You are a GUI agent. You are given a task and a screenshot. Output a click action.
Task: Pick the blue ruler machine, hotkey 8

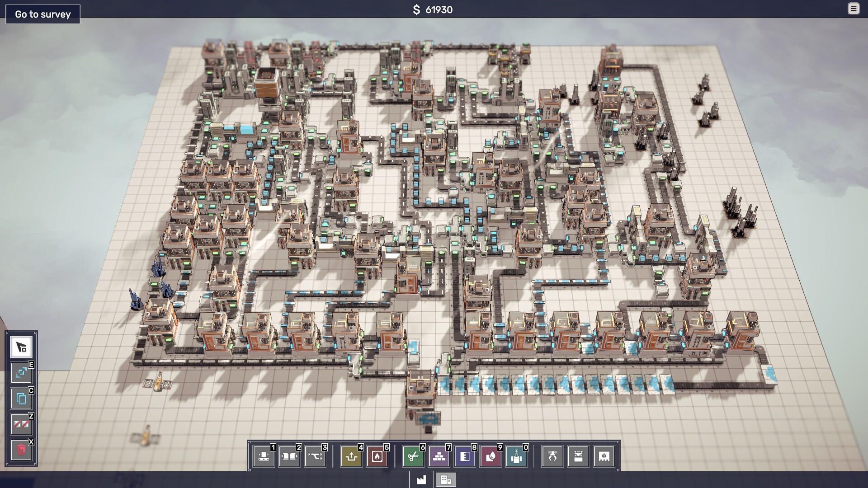(x=465, y=456)
